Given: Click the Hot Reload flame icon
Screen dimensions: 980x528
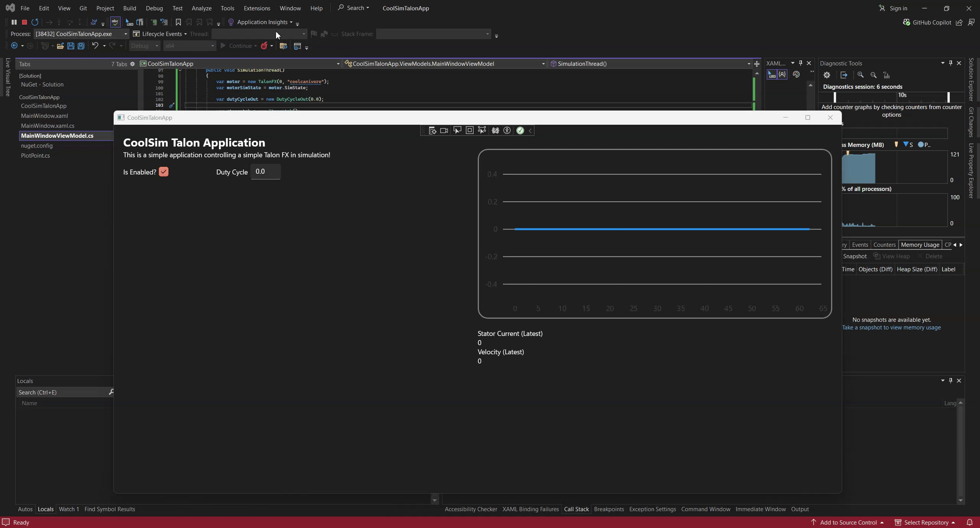Looking at the screenshot, I should click(x=264, y=46).
